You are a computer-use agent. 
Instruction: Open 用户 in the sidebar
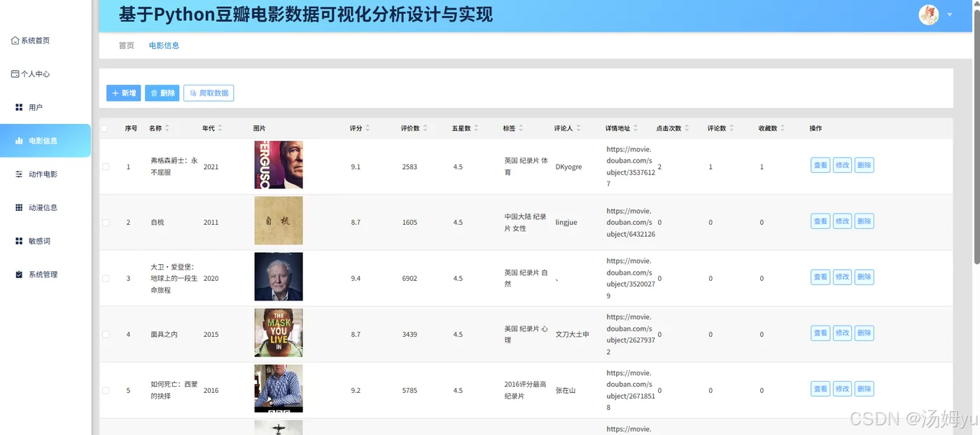pos(29,107)
